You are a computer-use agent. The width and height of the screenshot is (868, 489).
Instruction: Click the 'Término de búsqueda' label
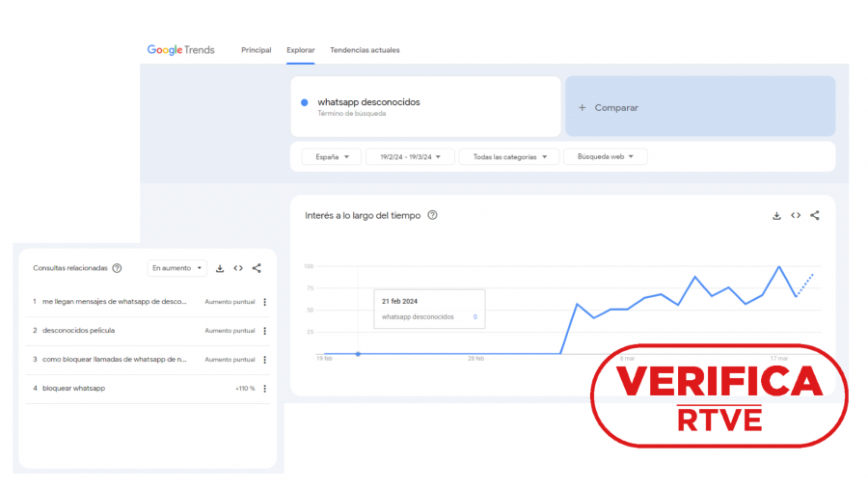click(x=351, y=114)
